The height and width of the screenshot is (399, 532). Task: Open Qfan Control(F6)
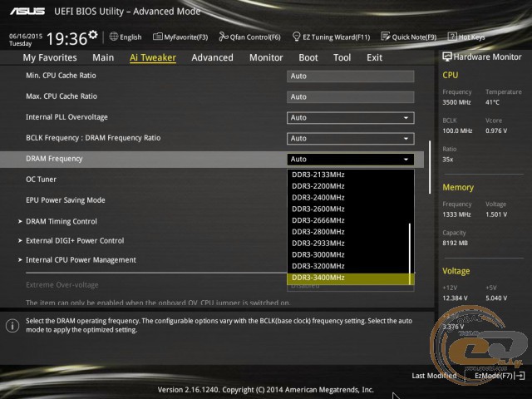249,37
